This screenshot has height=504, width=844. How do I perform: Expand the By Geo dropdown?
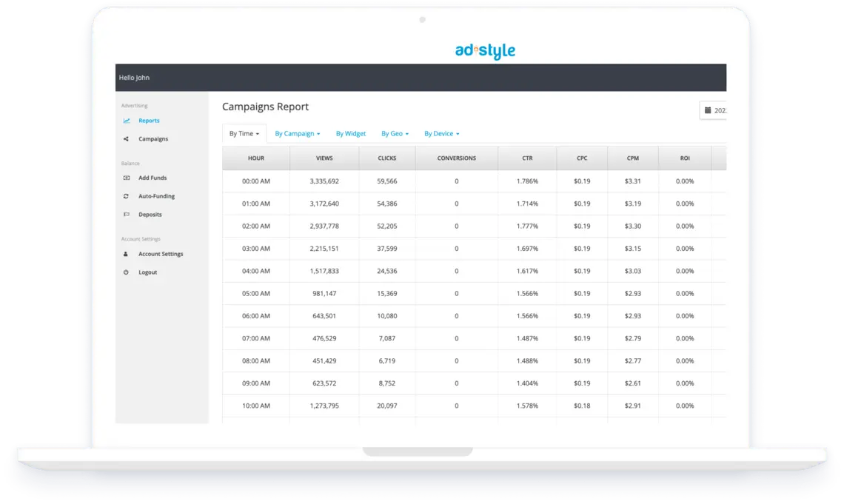[395, 134]
